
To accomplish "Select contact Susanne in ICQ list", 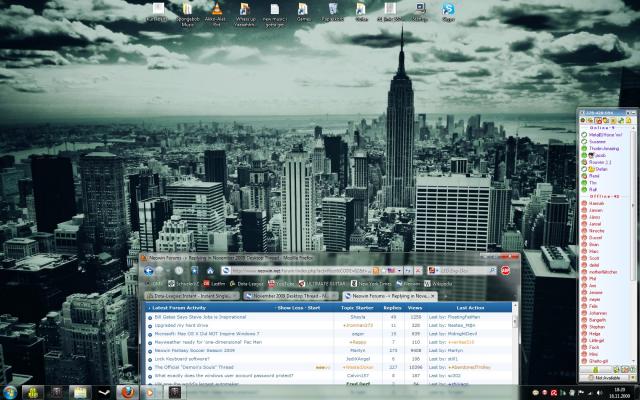I will tap(597, 142).
